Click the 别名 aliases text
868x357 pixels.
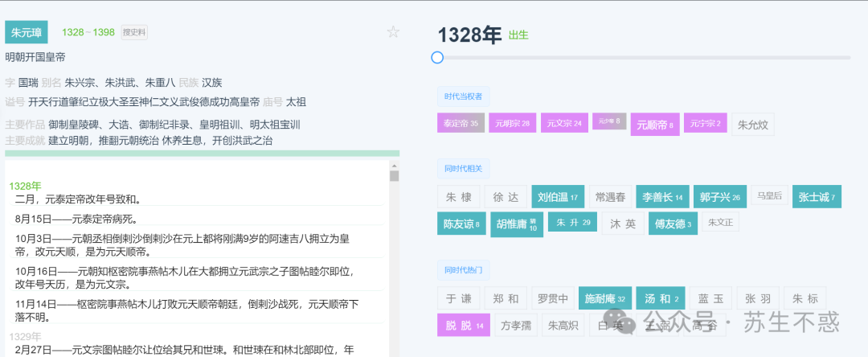[120, 83]
